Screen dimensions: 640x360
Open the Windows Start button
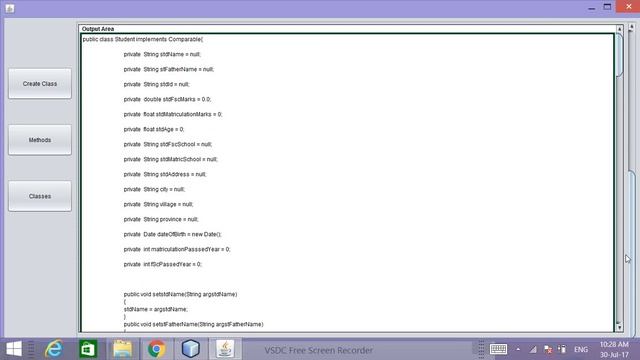coord(14,349)
